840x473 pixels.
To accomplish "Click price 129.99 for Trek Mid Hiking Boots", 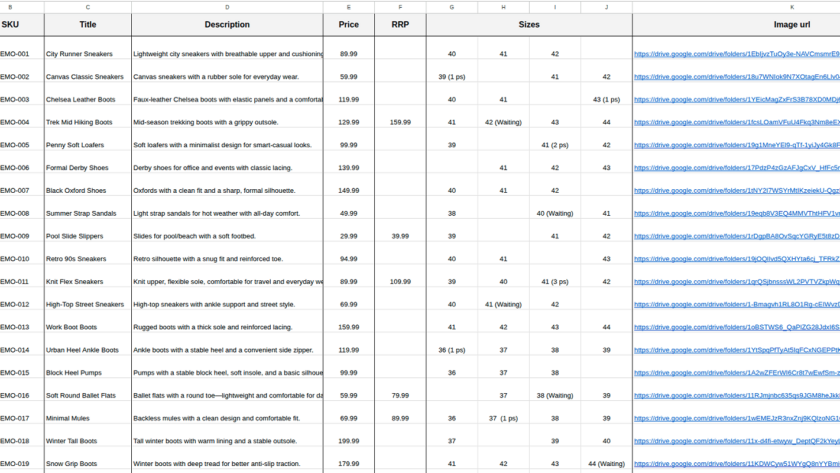I will [x=349, y=122].
